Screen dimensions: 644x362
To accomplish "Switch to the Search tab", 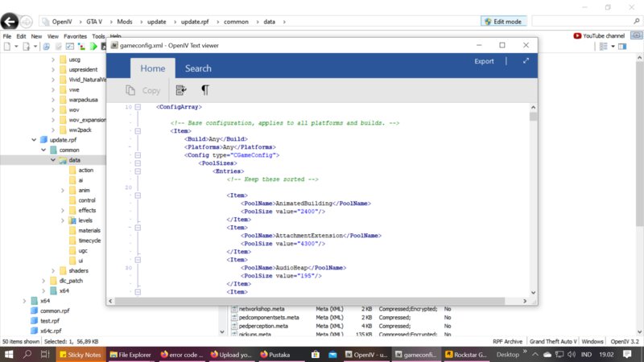I will click(x=198, y=69).
